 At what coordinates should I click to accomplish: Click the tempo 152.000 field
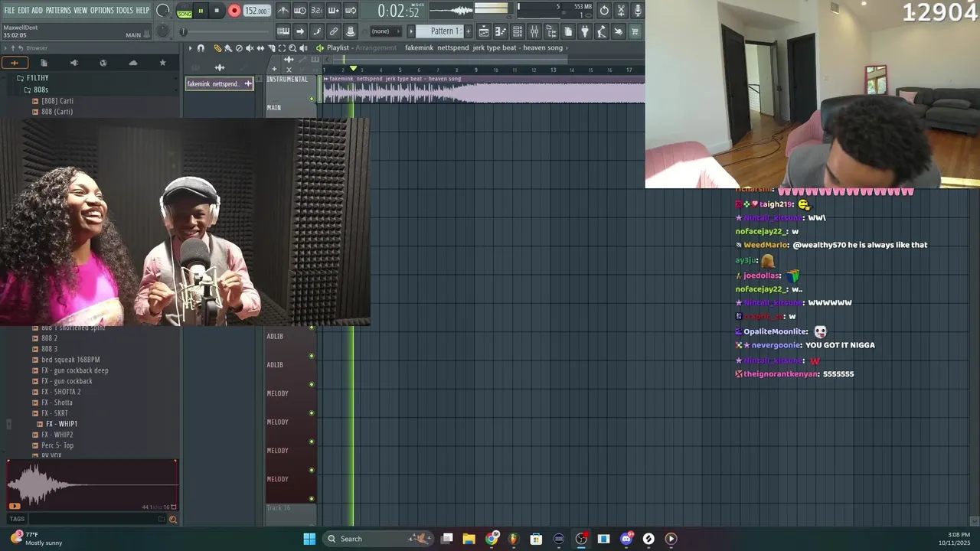point(256,11)
